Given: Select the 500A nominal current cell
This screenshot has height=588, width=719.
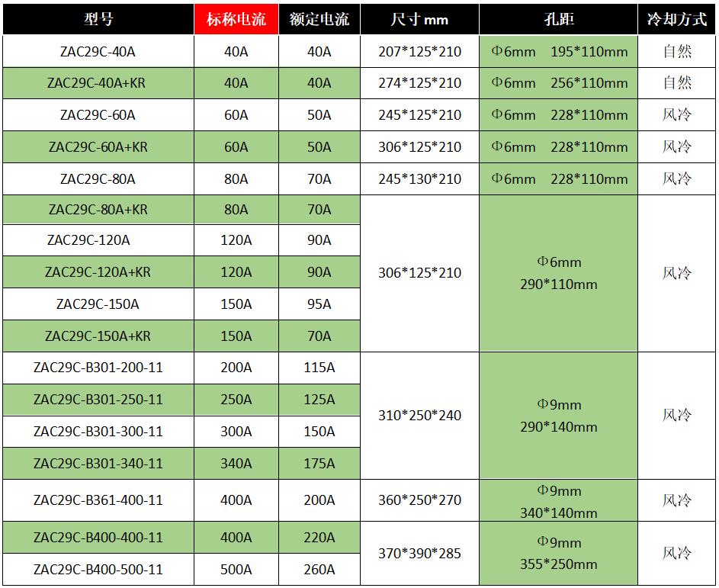Looking at the screenshot, I should 236,569.
